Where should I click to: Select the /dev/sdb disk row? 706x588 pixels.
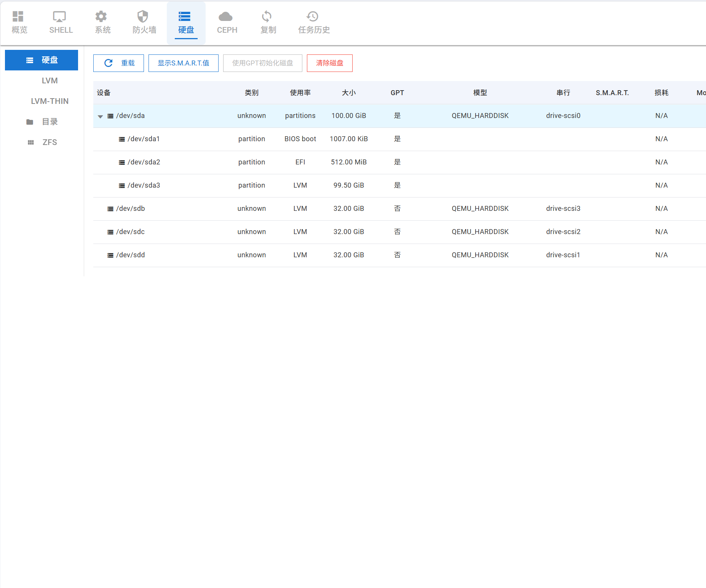click(399, 209)
